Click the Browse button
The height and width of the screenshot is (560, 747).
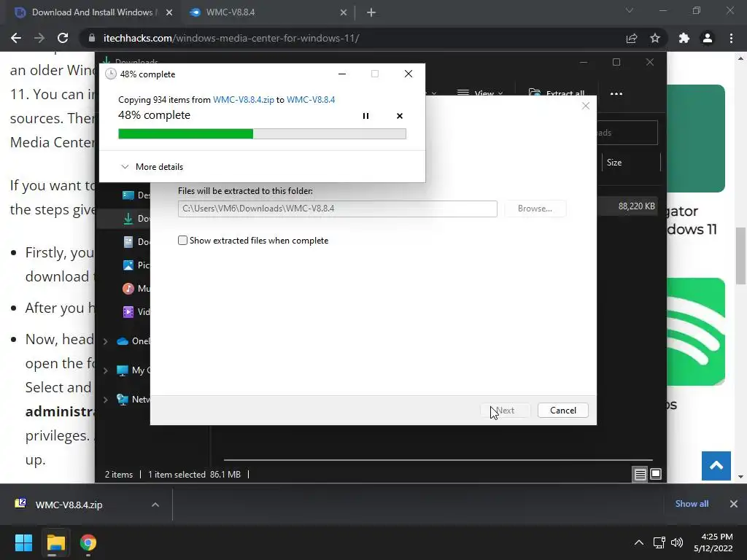[x=535, y=209]
